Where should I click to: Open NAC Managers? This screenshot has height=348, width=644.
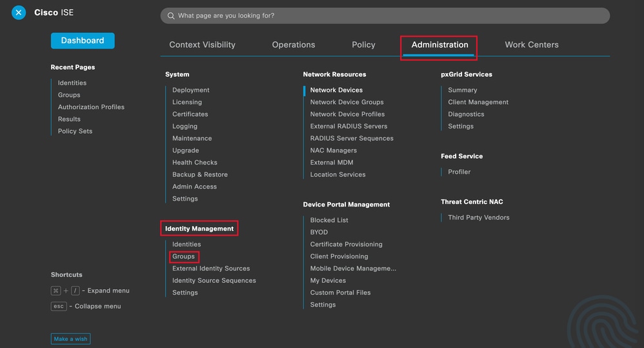[x=334, y=150]
